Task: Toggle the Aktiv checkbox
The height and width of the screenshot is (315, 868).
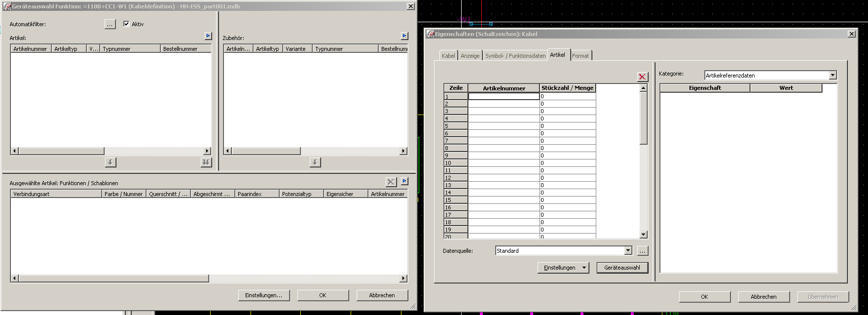Action: 126,24
